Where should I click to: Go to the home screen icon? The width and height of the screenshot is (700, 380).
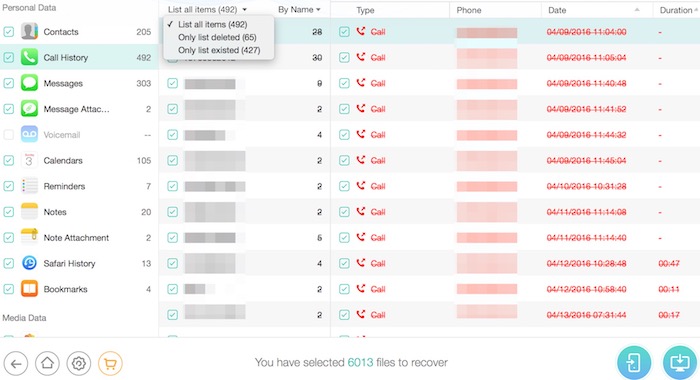point(47,363)
